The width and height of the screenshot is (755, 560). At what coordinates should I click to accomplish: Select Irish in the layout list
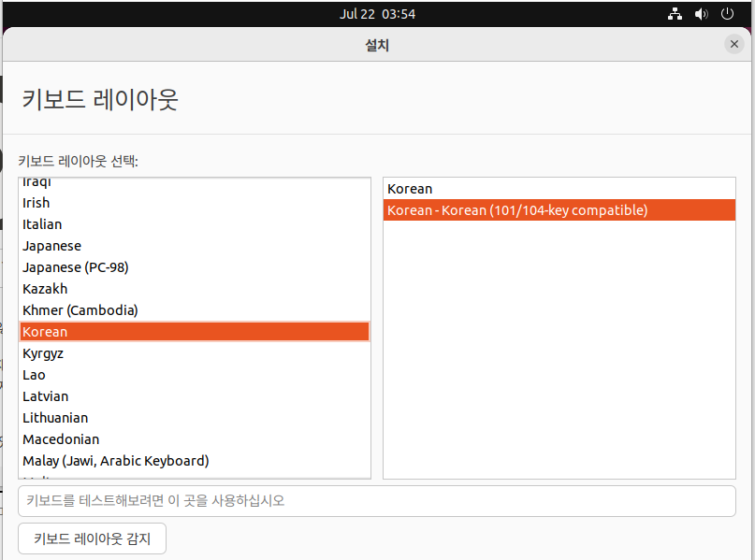click(195, 203)
